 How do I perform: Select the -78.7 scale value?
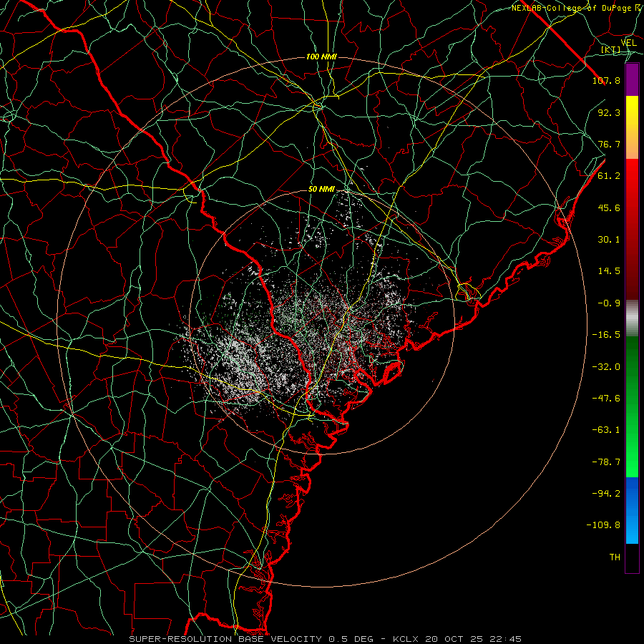pyautogui.click(x=606, y=462)
